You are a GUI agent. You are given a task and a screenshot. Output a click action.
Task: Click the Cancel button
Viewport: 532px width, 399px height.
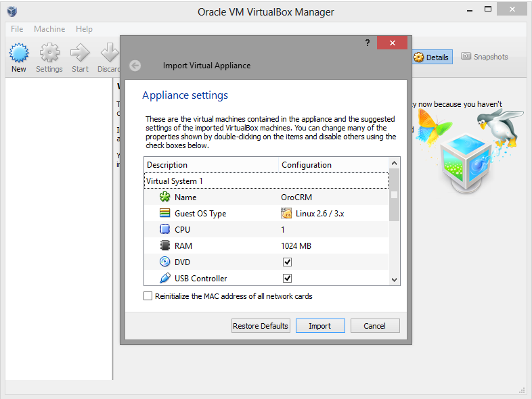click(375, 326)
